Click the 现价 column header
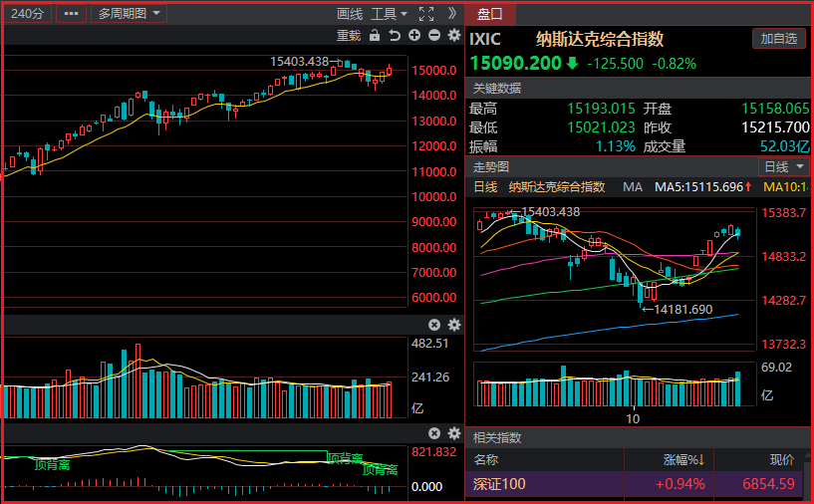The width and height of the screenshot is (814, 504). [x=782, y=460]
